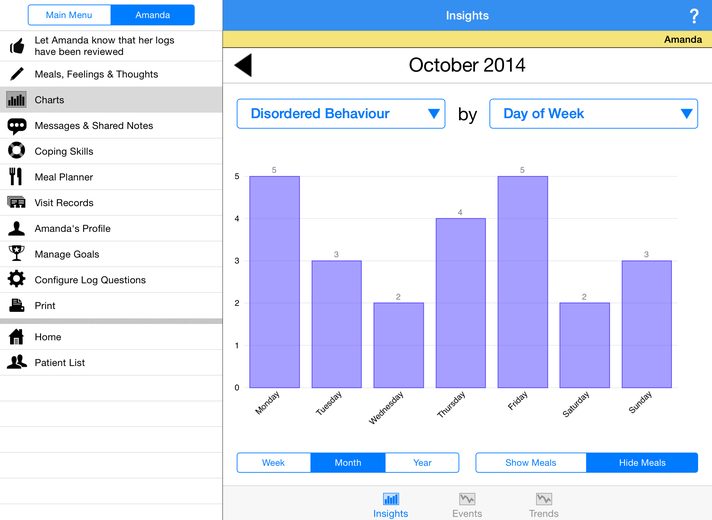
Task: Select Year time range
Action: click(422, 463)
